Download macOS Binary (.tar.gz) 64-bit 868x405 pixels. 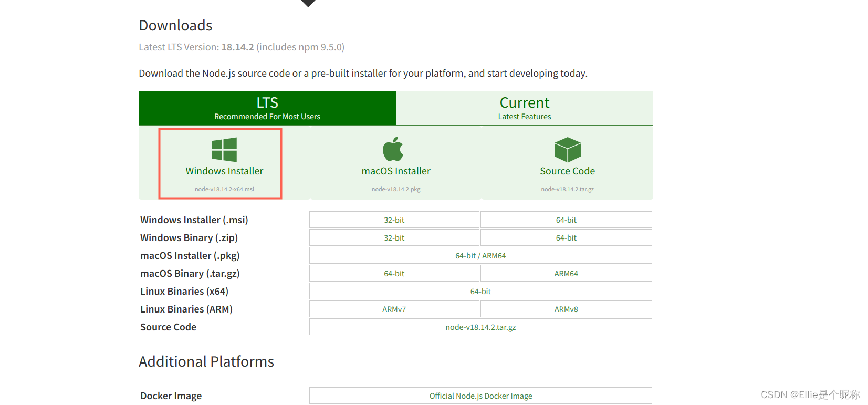(x=394, y=273)
